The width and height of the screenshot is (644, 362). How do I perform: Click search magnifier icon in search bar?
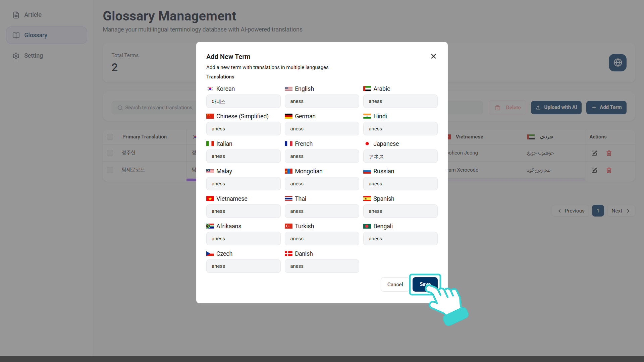click(120, 108)
